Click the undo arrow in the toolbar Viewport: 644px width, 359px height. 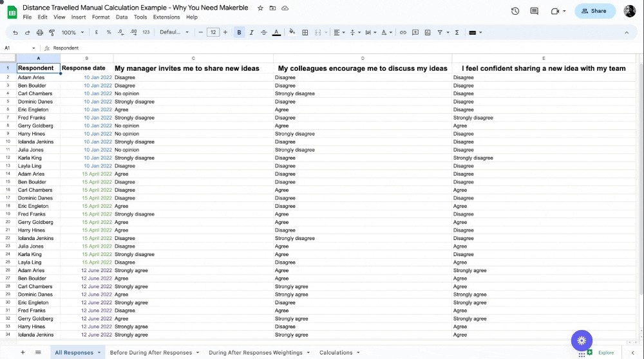point(15,32)
